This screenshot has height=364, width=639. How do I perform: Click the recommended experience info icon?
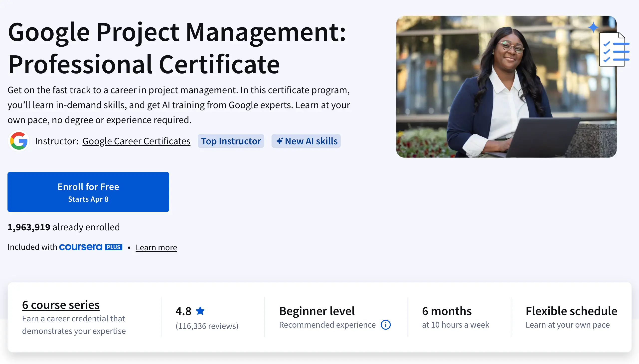tap(385, 325)
